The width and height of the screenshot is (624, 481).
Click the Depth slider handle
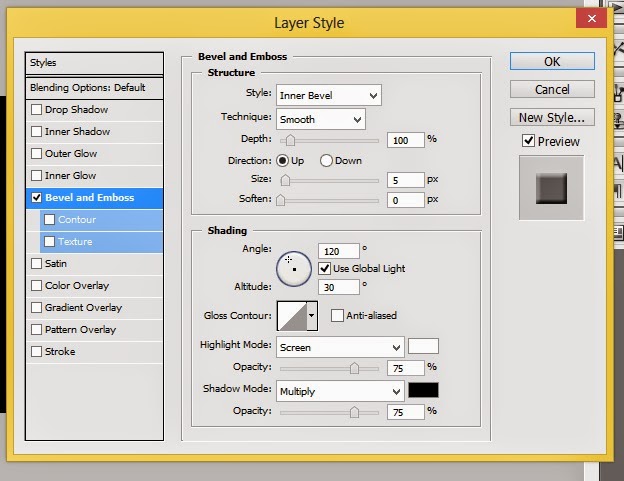[x=291, y=140]
